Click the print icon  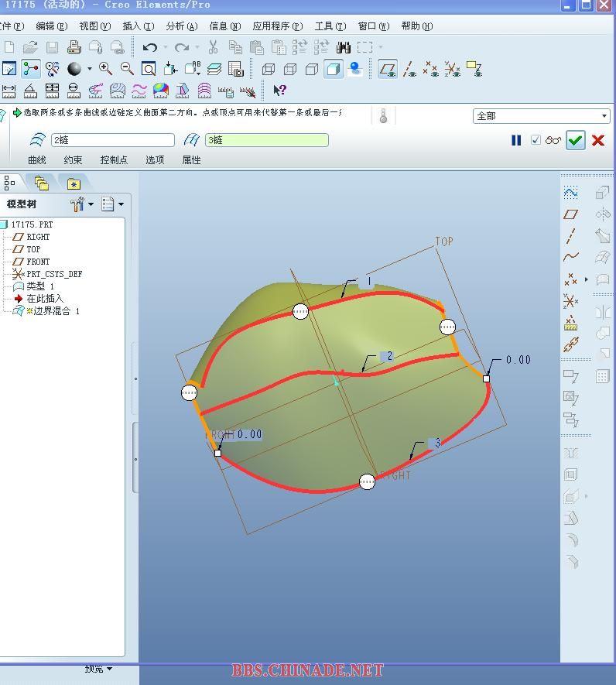tap(74, 46)
